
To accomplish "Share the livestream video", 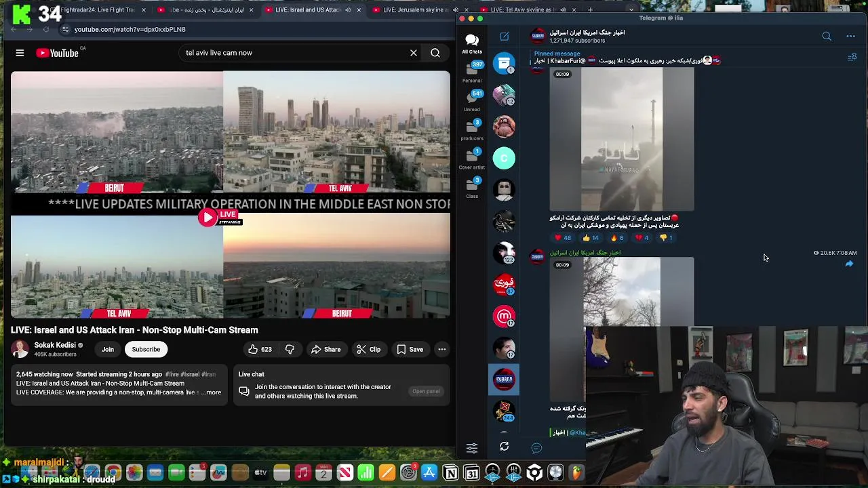I will 326,349.
